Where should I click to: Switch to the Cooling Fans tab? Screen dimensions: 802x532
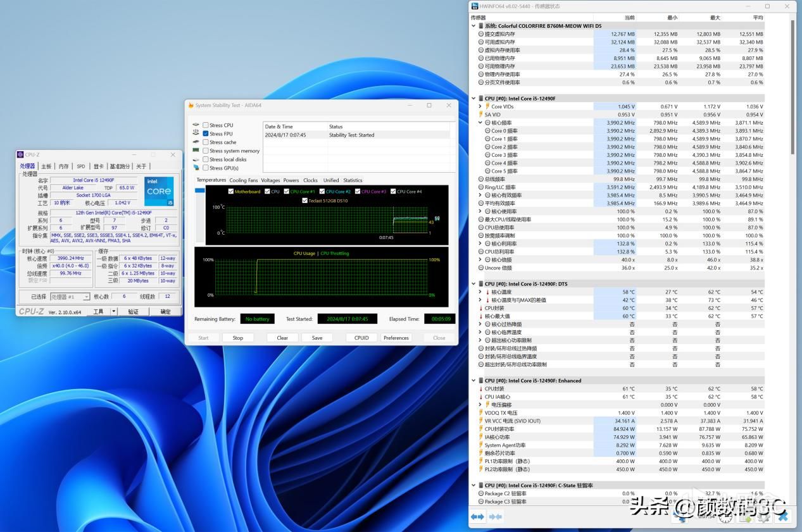[243, 180]
